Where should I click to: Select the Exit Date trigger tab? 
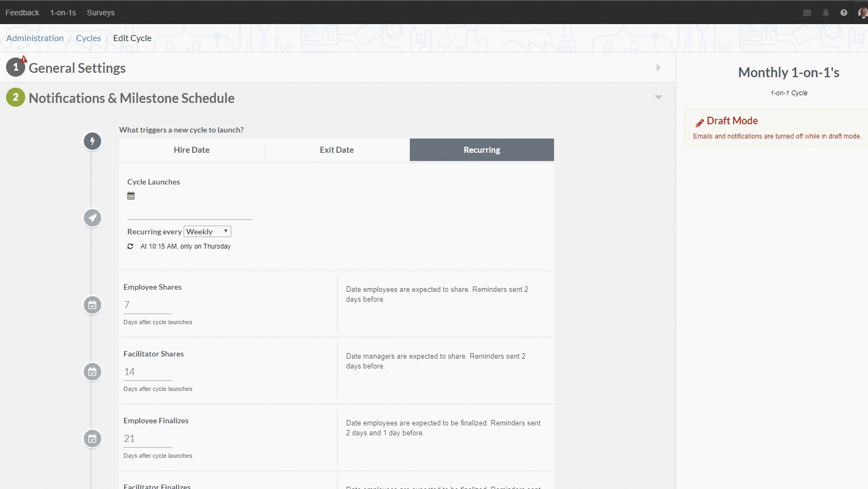[x=337, y=150]
